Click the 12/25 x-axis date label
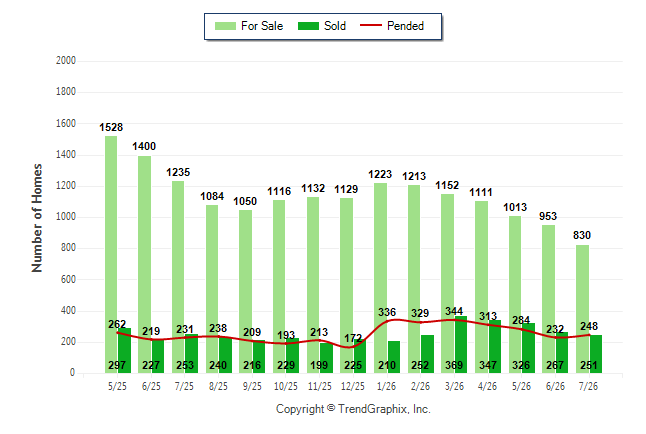 353,386
